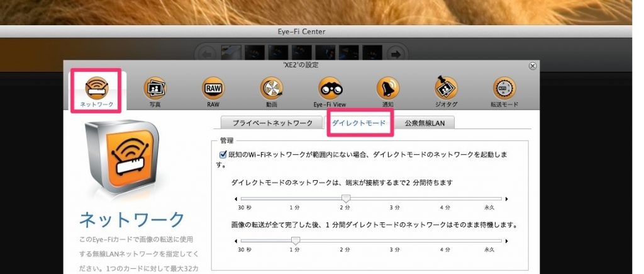
Task: Switch to プライベートネットワーク tab
Action: 272,123
